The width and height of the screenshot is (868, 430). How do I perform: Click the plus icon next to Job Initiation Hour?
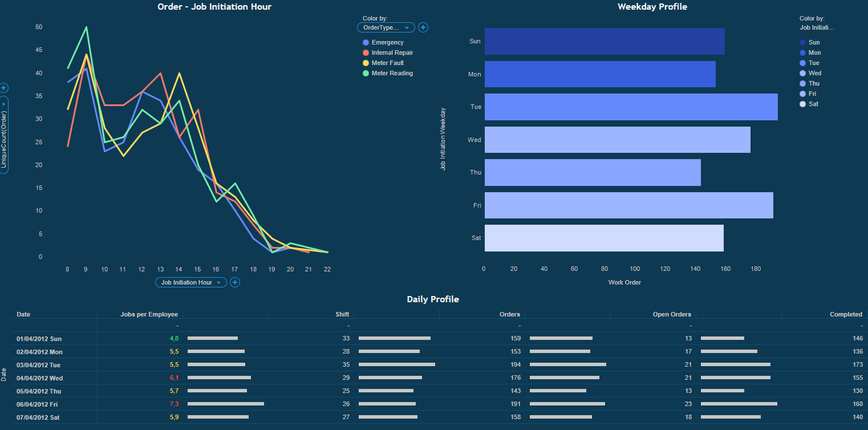(234, 282)
